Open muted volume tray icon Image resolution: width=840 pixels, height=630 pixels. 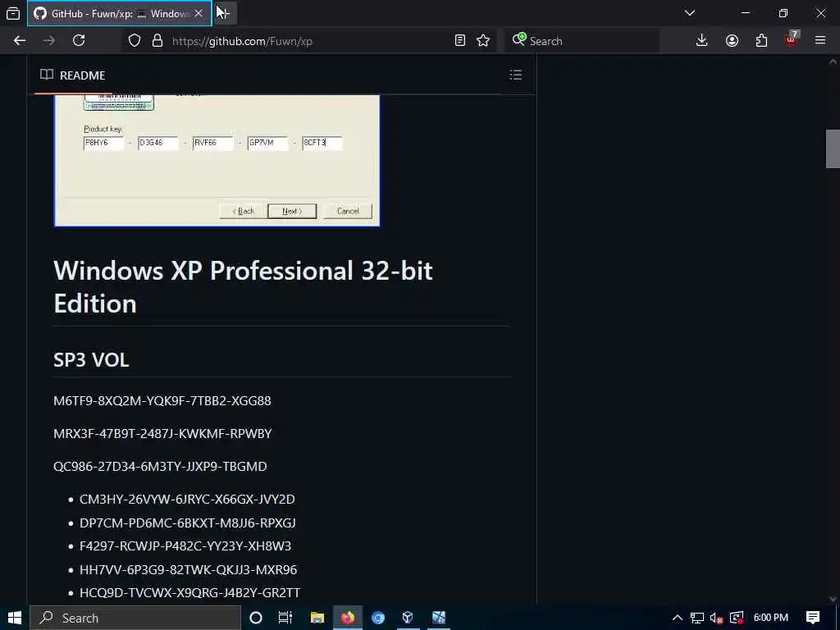pos(716,618)
